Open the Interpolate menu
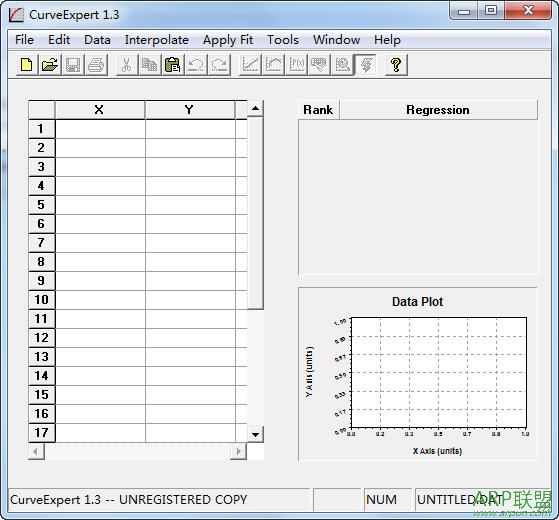 (x=157, y=40)
